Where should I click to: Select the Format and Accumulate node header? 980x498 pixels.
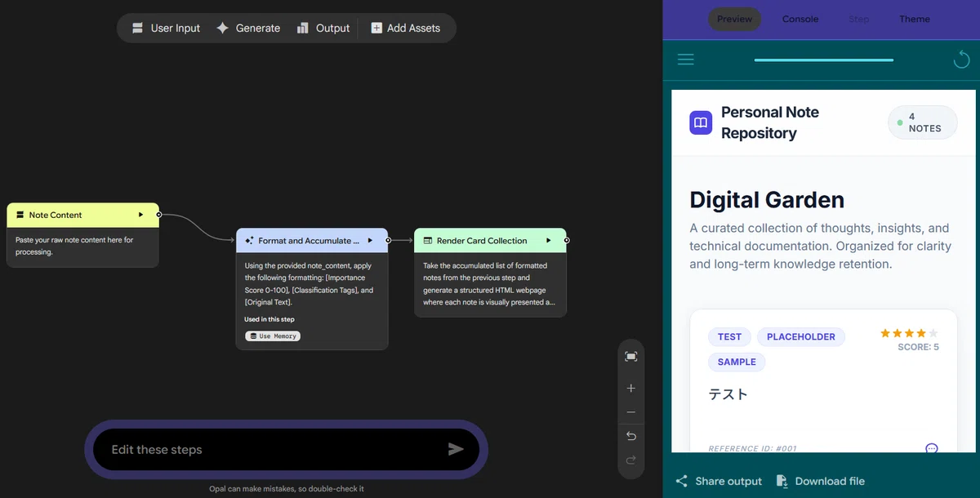coord(312,241)
